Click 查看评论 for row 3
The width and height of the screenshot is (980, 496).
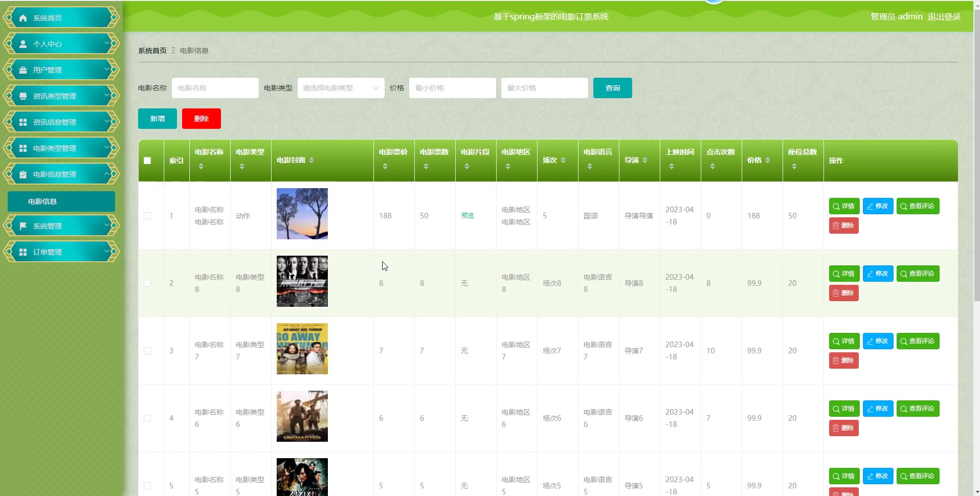click(x=918, y=341)
